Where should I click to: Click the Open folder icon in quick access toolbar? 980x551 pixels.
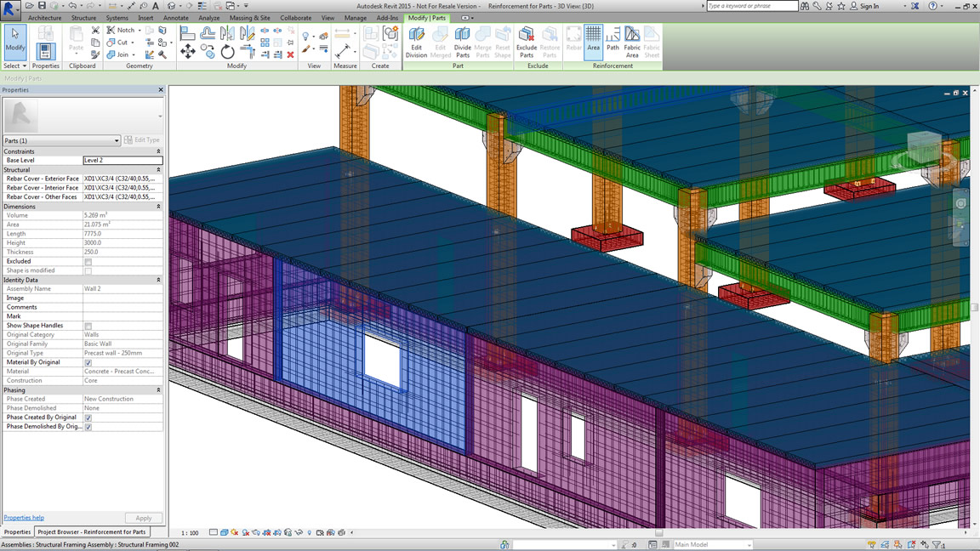(30, 6)
